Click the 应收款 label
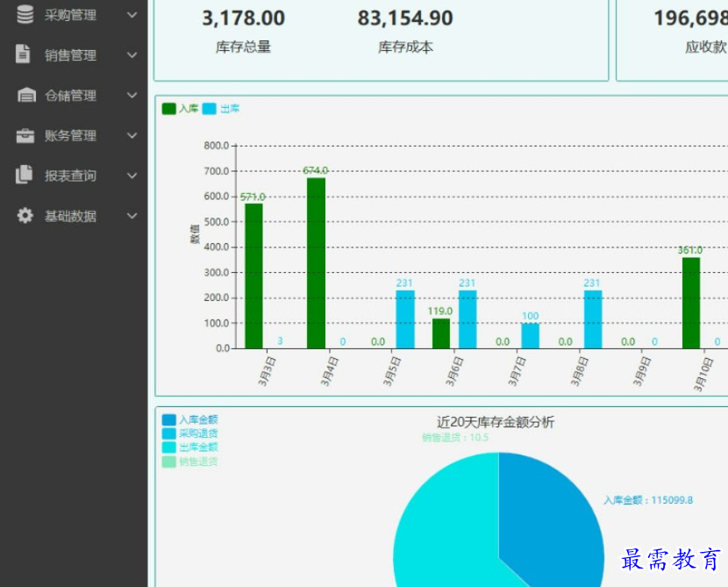This screenshot has width=728, height=587. pyautogui.click(x=706, y=47)
